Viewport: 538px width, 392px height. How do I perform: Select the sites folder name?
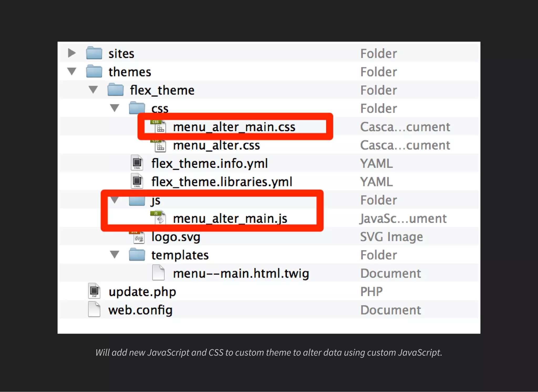point(121,54)
